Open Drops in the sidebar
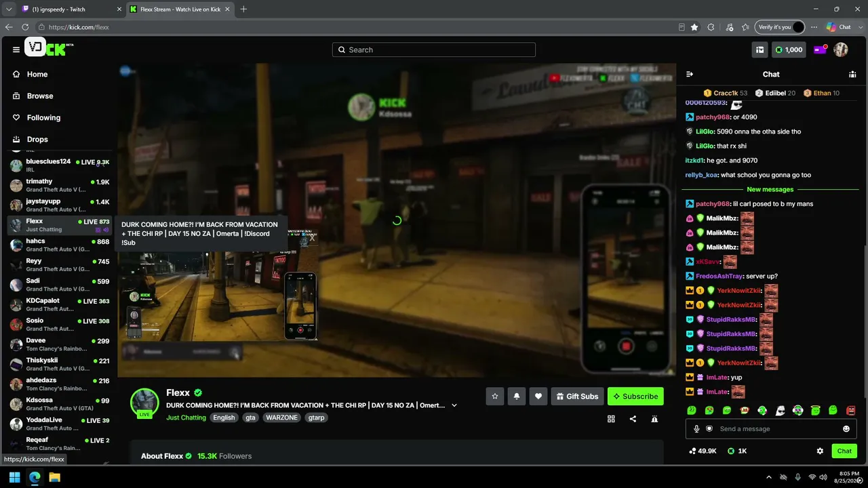This screenshot has height=488, width=868. pos(37,139)
